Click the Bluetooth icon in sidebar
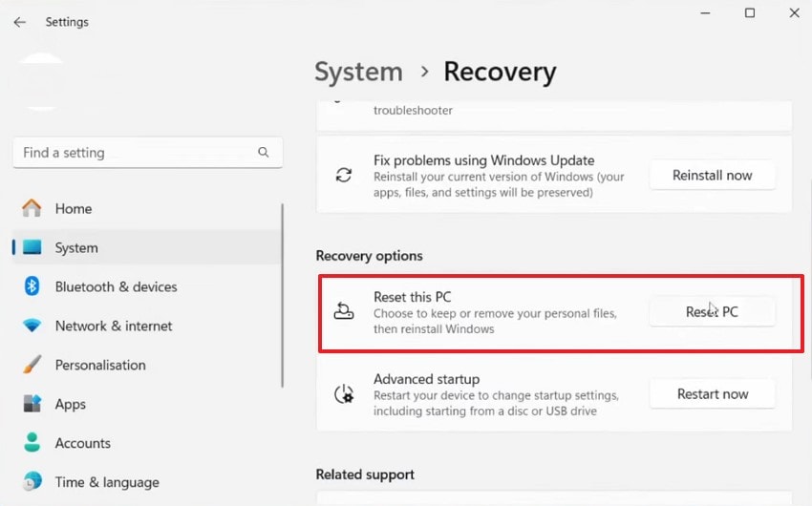The width and height of the screenshot is (812, 506). pyautogui.click(x=32, y=286)
